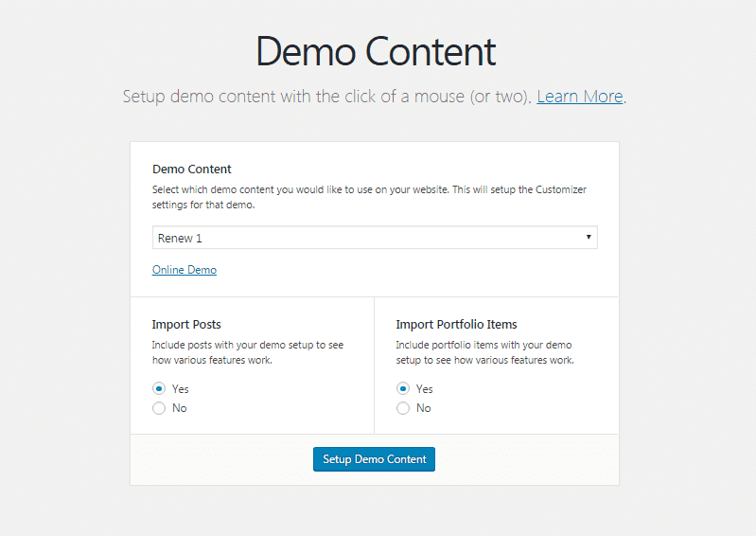Click the 'Yes' label text for Import Posts
The width and height of the screenshot is (756, 536).
(x=181, y=389)
